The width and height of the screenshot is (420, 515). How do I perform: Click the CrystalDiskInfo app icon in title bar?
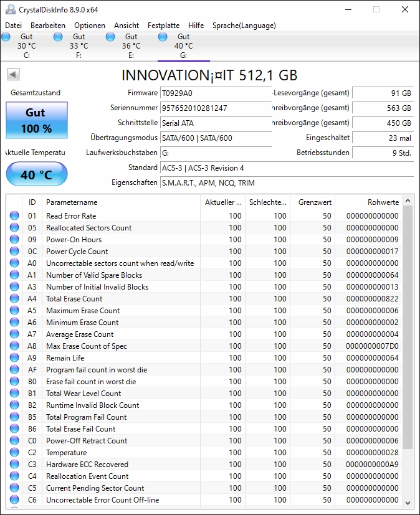[11, 9]
